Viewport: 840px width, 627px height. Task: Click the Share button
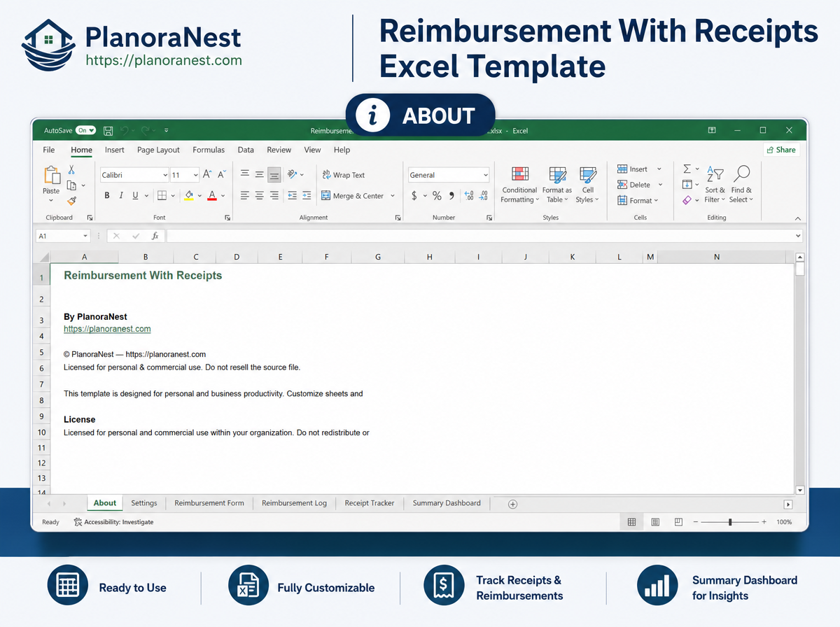point(781,150)
